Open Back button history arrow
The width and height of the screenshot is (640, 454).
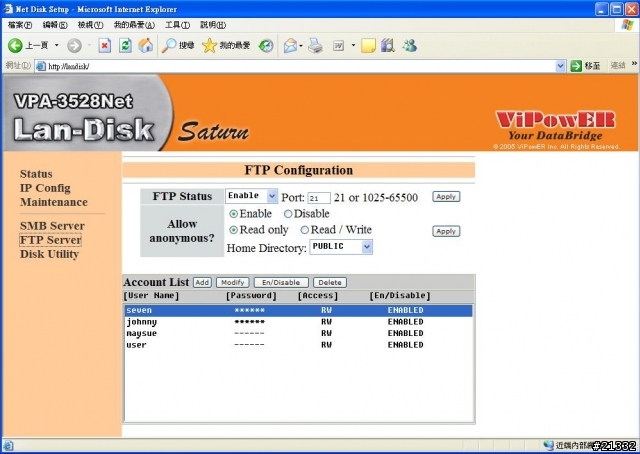point(57,45)
